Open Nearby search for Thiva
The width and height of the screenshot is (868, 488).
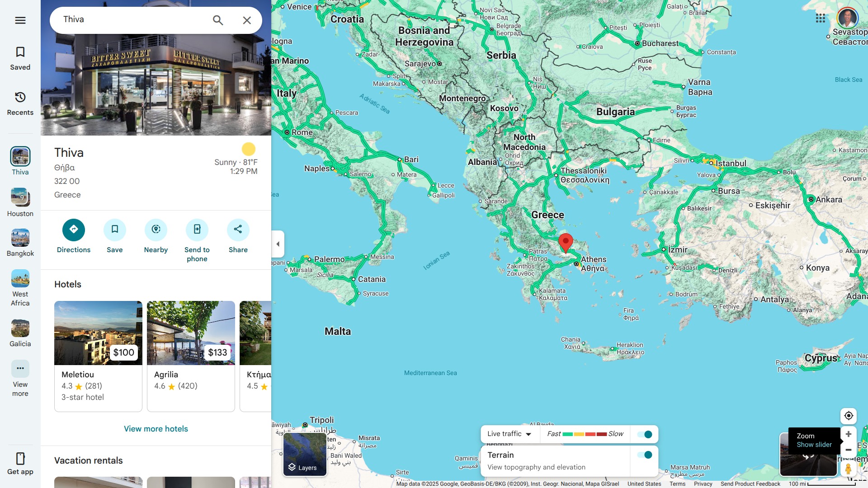[156, 230]
